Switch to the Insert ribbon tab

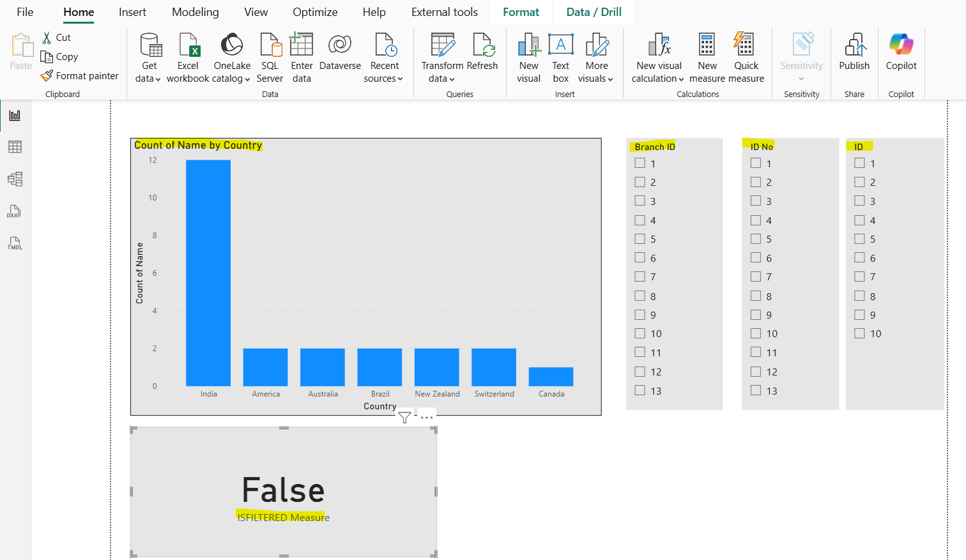132,11
